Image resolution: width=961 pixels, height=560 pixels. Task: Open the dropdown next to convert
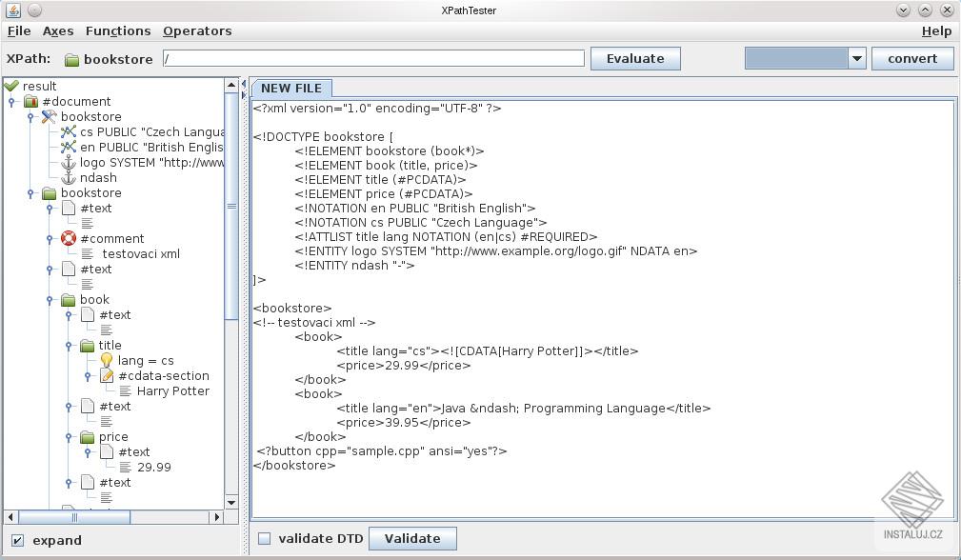pyautogui.click(x=854, y=58)
